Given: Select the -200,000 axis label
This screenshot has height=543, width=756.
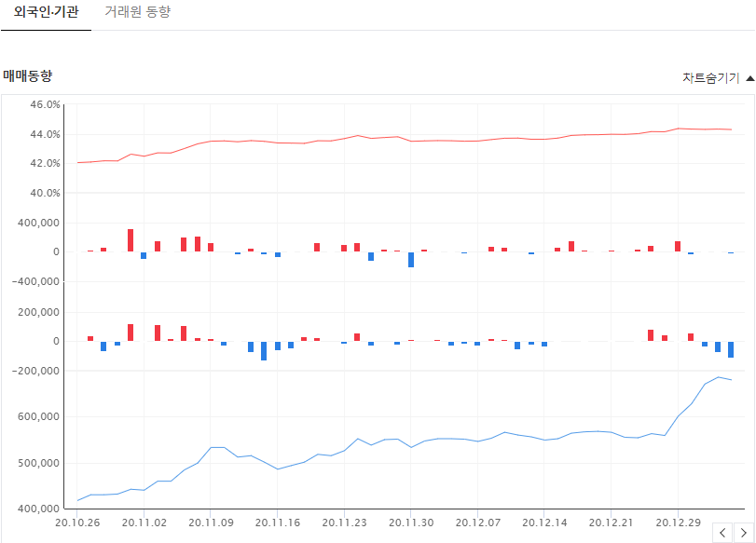Looking at the screenshot, I should tap(35, 372).
